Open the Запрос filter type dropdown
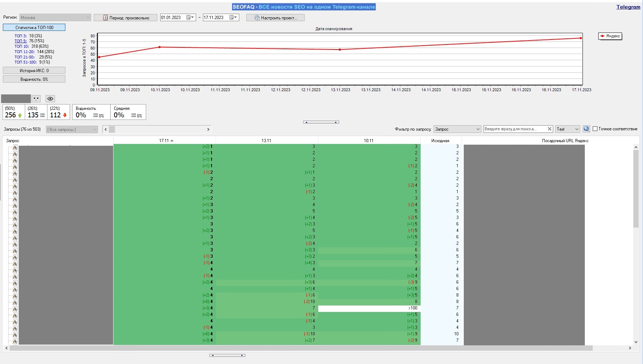The image size is (643, 364). coord(457,129)
